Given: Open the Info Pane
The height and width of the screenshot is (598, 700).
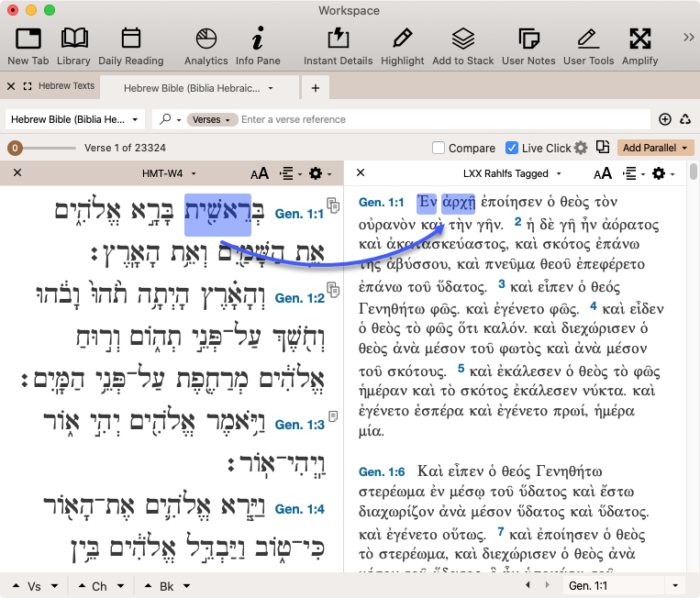Looking at the screenshot, I should pyautogui.click(x=258, y=46).
